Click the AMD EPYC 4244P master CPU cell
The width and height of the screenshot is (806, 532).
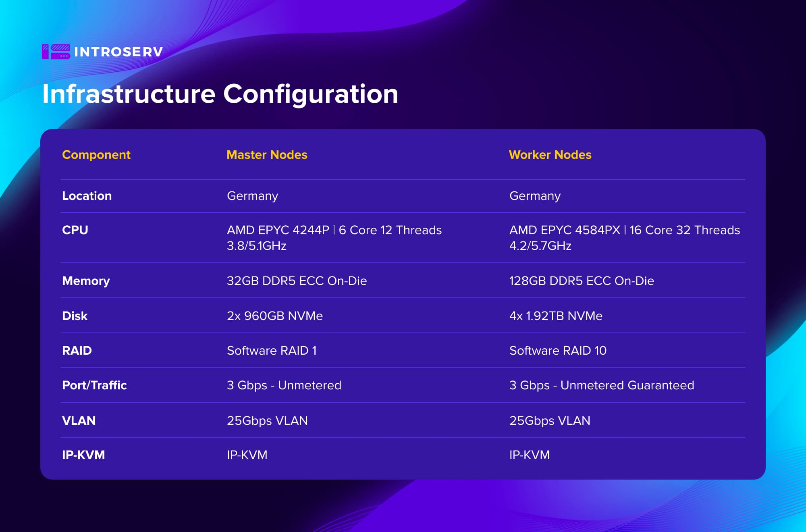334,237
